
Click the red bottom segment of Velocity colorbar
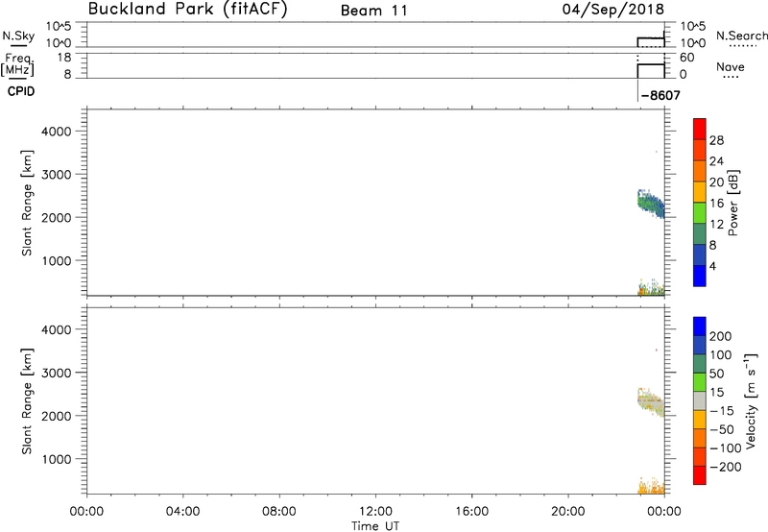coord(700,475)
